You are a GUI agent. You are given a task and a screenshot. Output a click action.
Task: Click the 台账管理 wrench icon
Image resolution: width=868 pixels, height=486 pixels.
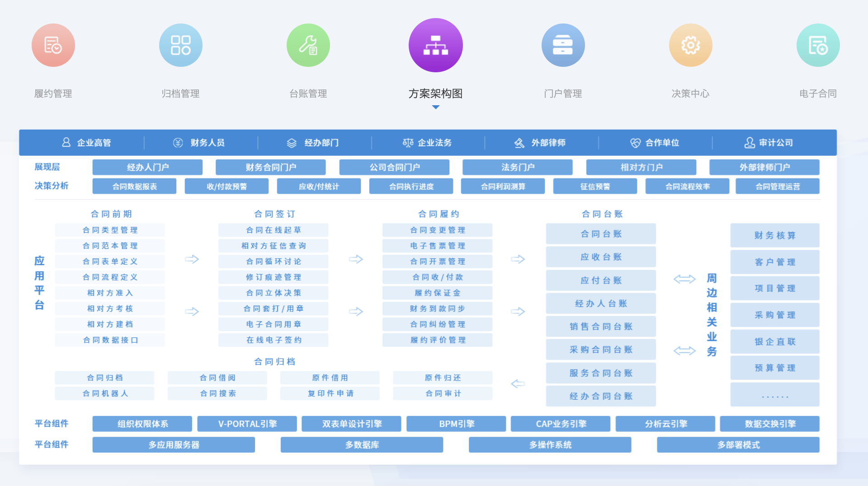click(x=308, y=45)
